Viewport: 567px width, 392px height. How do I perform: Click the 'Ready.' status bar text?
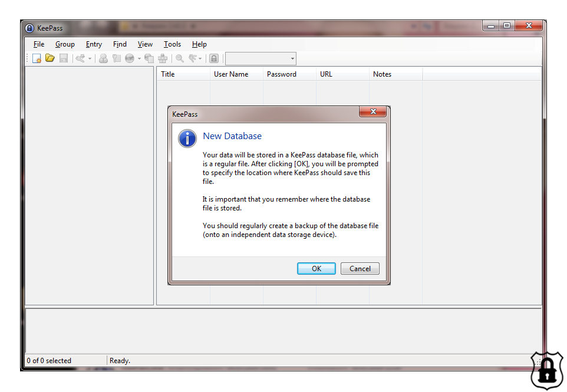click(x=120, y=361)
